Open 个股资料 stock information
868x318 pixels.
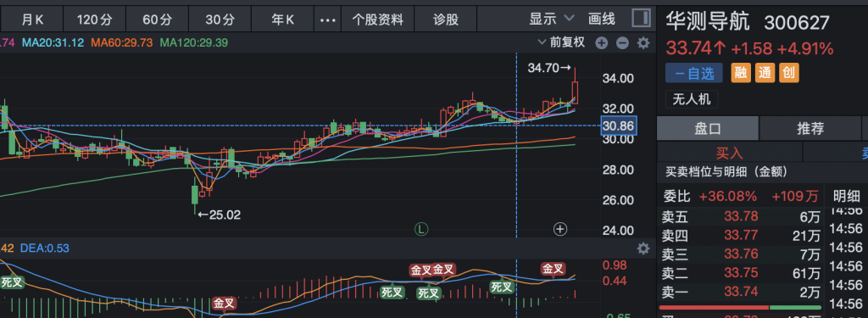pyautogui.click(x=377, y=20)
